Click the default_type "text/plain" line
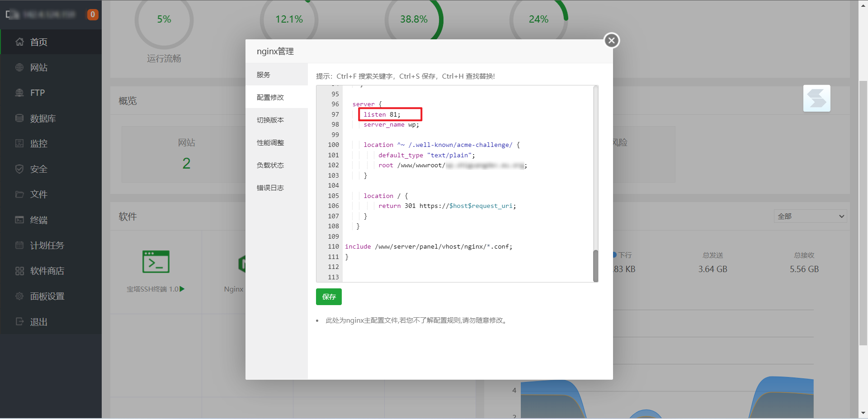 click(427, 155)
